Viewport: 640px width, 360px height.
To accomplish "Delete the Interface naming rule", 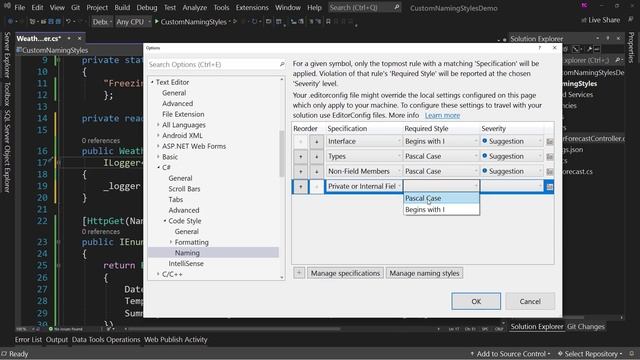I will [550, 142].
